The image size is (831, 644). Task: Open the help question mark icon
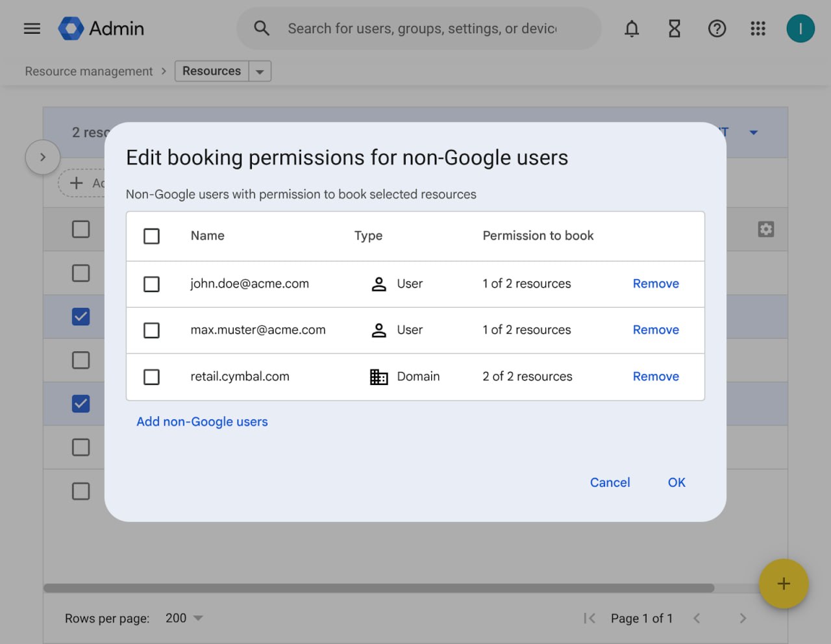(x=717, y=29)
